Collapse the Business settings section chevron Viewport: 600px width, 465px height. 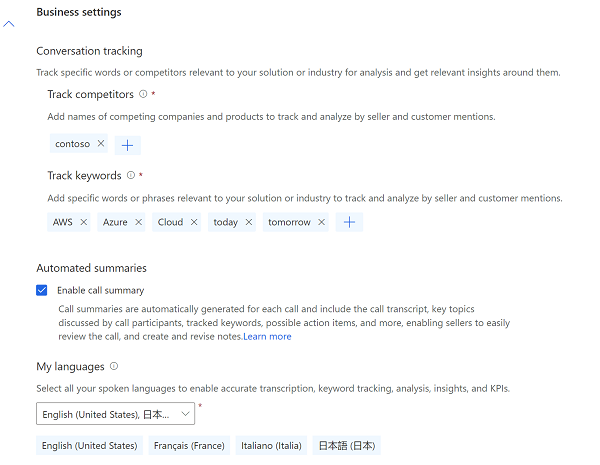[9, 24]
